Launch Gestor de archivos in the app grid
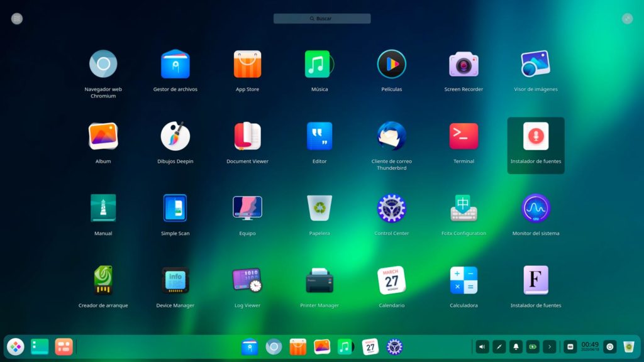The image size is (644, 362). coord(175,64)
